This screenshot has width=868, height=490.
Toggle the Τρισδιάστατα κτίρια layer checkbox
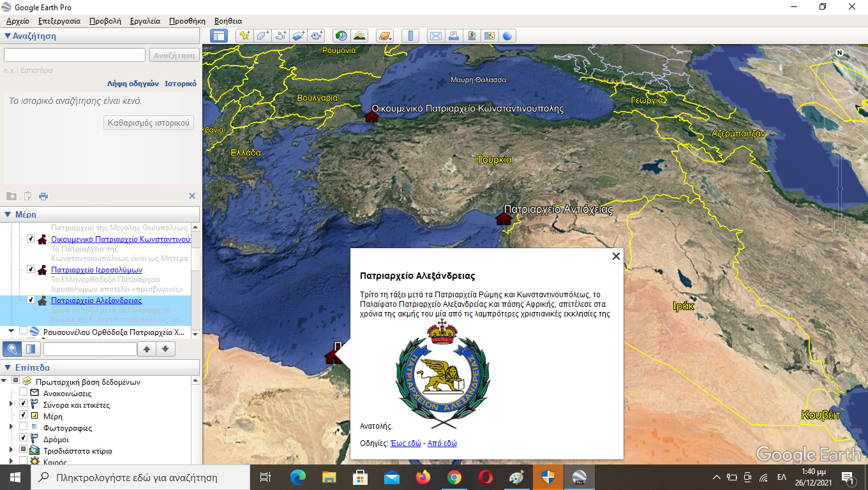23,450
